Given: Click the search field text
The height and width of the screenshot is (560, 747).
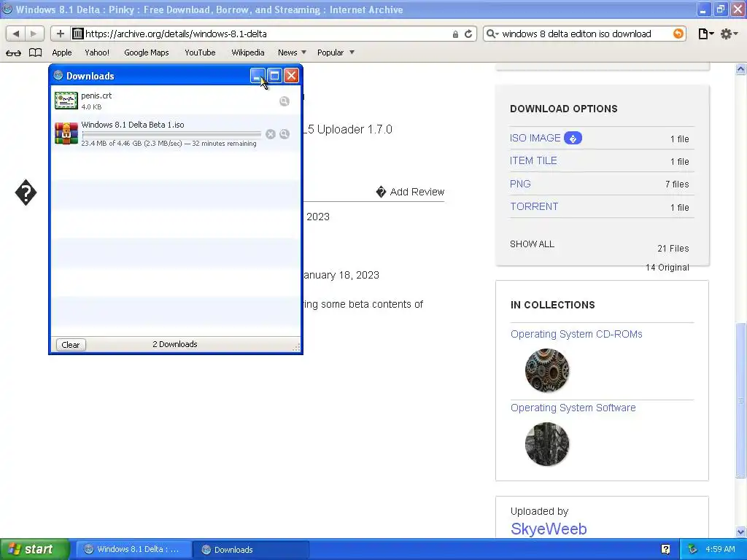Looking at the screenshot, I should [x=576, y=34].
